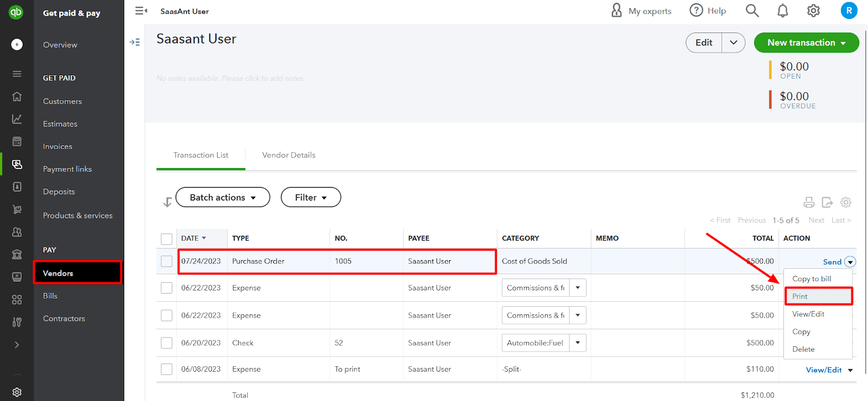Click the notes field to add notes
This screenshot has width=868, height=401.
pyautogui.click(x=231, y=78)
